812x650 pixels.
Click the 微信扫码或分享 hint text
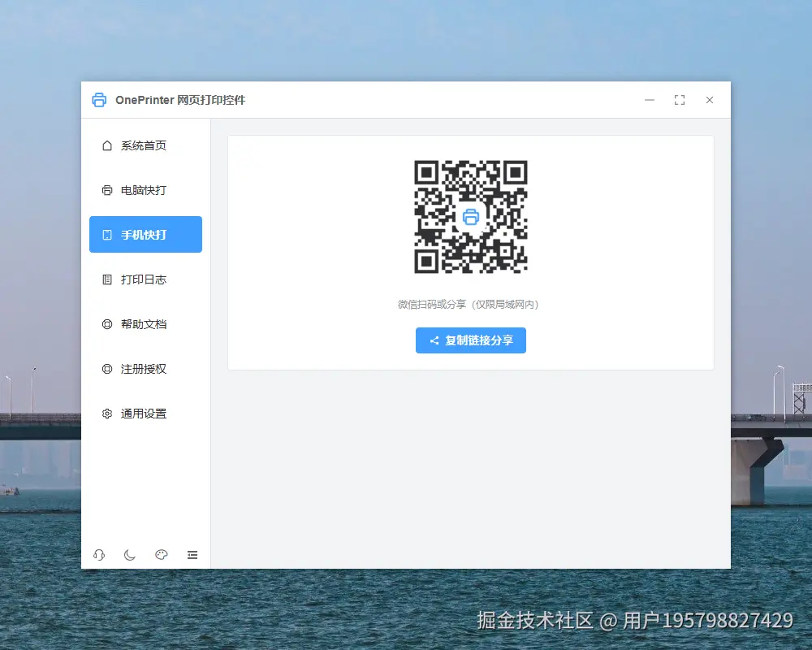(x=469, y=304)
